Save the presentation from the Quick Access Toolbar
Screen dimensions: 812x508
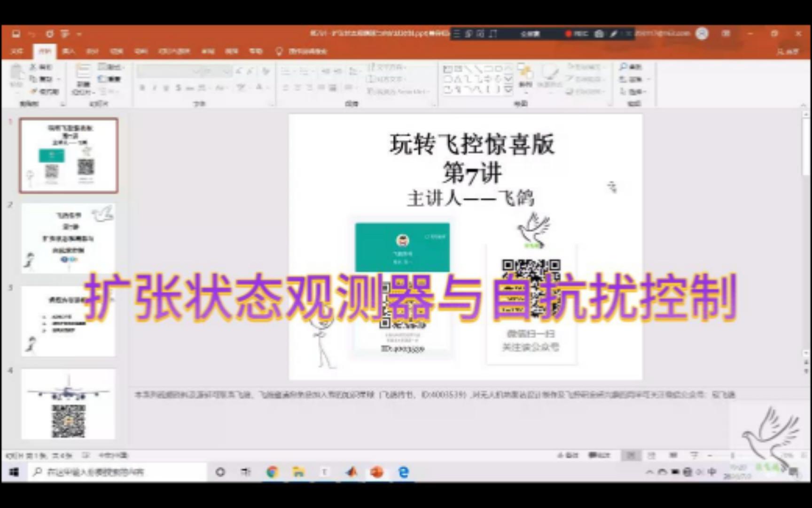click(x=16, y=34)
